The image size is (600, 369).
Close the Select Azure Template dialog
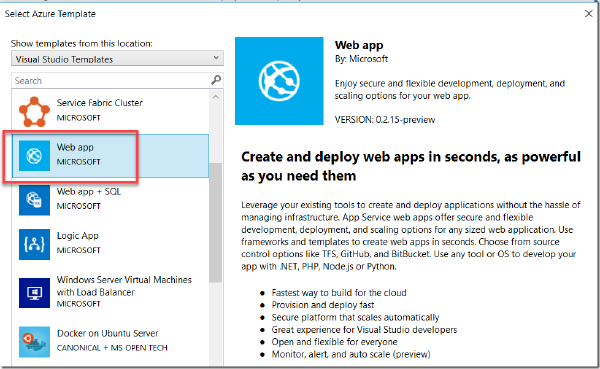coord(589,14)
